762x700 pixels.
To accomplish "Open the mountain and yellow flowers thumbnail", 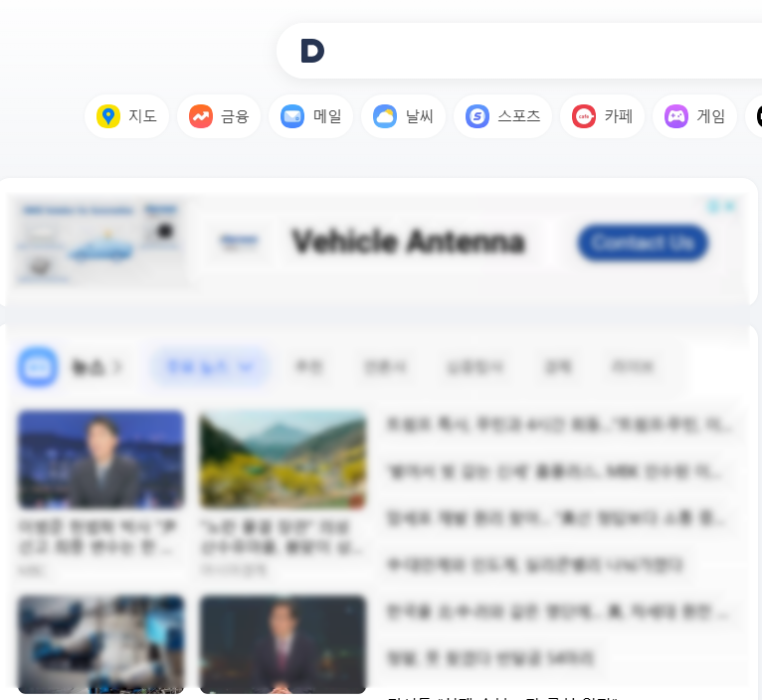I will [x=283, y=459].
